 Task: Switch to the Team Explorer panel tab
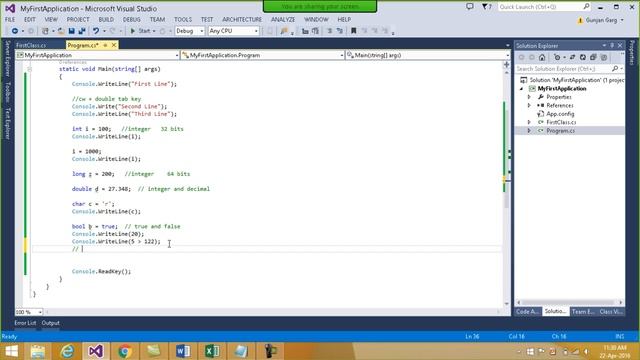tap(583, 311)
